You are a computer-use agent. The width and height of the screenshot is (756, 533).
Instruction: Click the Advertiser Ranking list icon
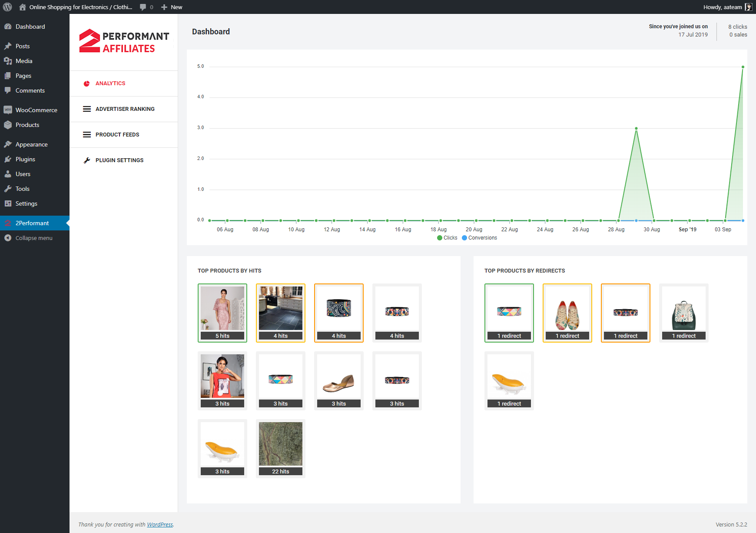pos(87,109)
